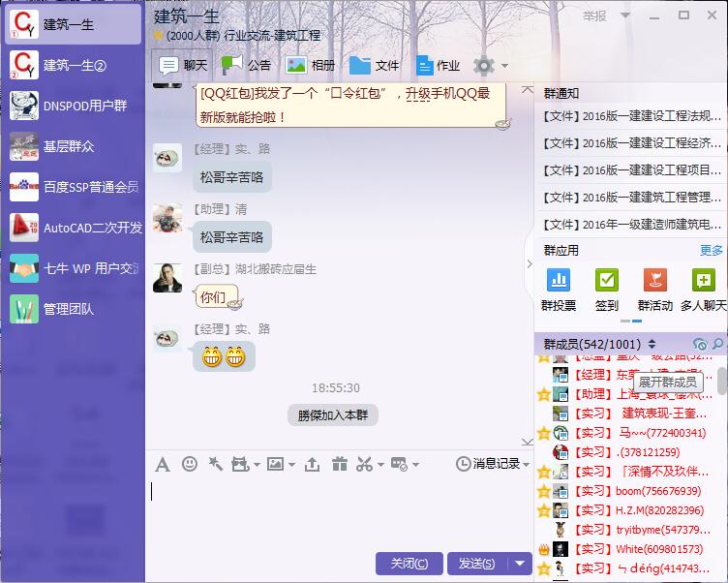
Task: Click the 建筑一生 group avatar in sidebar
Action: tap(23, 24)
